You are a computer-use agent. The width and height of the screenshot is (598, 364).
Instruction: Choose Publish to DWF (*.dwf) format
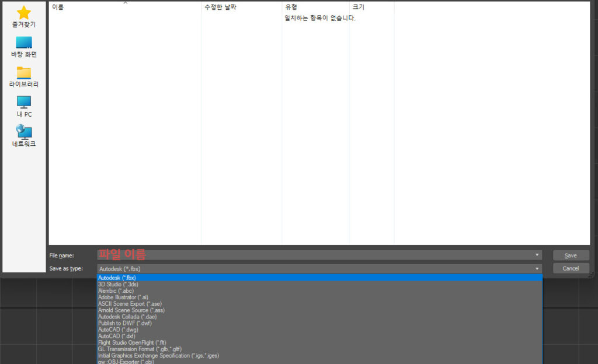pos(319,323)
